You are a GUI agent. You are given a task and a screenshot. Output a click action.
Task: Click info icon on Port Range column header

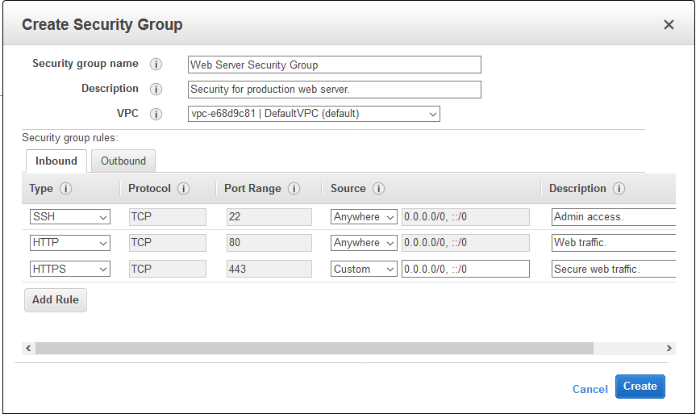pyautogui.click(x=294, y=189)
